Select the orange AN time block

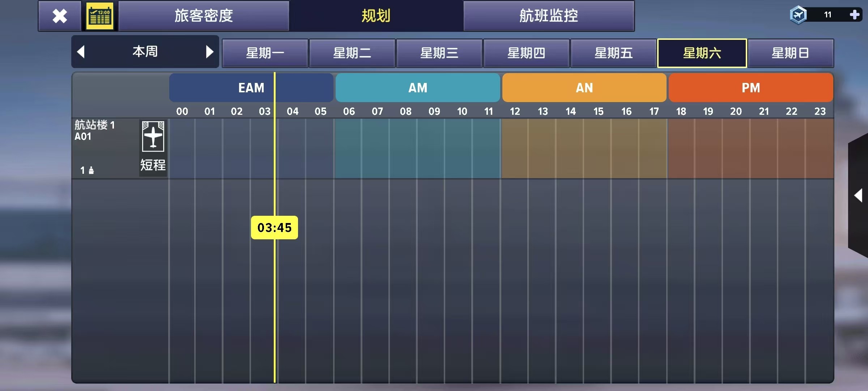coord(584,88)
